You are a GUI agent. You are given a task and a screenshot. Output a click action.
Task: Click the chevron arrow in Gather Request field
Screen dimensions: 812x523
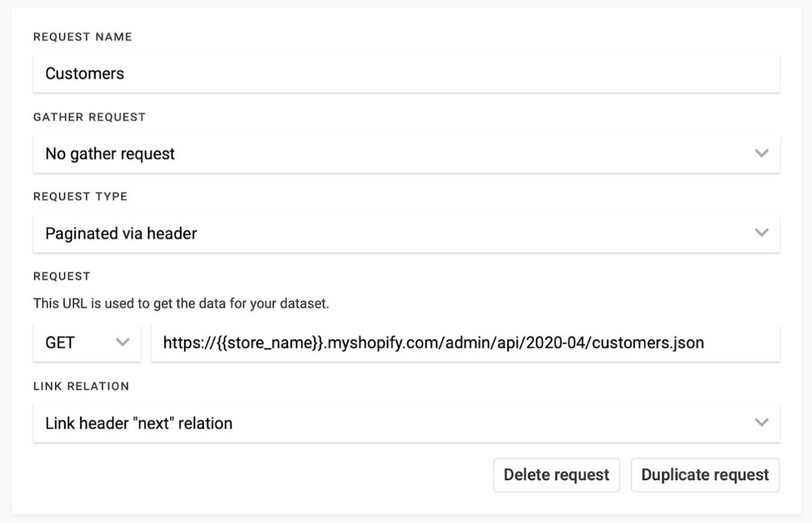[x=762, y=153]
